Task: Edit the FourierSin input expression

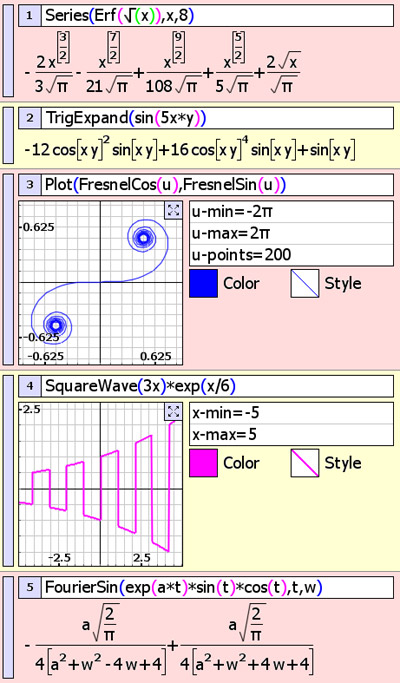Action: (x=217, y=588)
